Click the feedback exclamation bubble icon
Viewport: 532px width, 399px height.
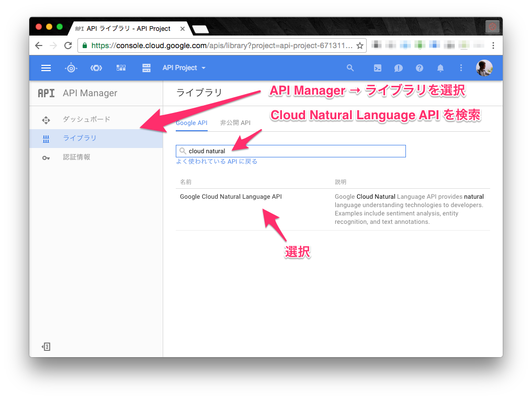click(398, 68)
